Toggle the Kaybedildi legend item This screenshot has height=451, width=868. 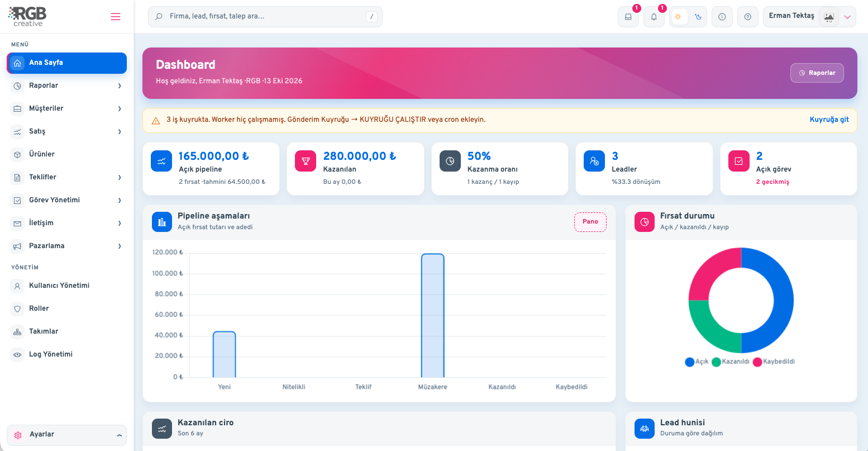774,362
